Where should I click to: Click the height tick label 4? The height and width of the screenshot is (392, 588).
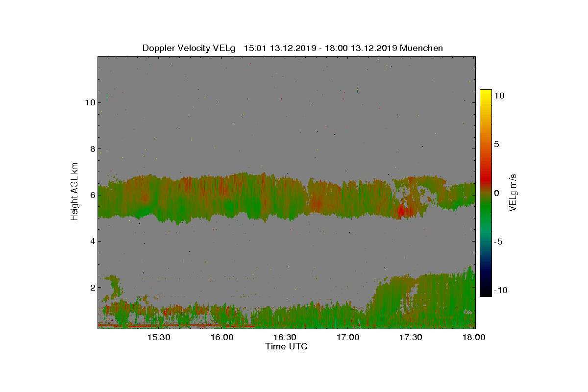[x=92, y=241]
